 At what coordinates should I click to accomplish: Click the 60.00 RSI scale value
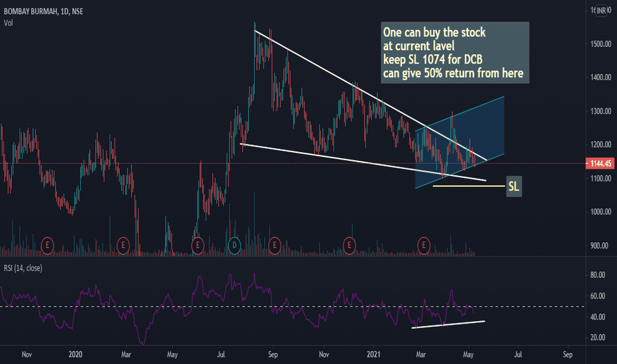point(598,296)
